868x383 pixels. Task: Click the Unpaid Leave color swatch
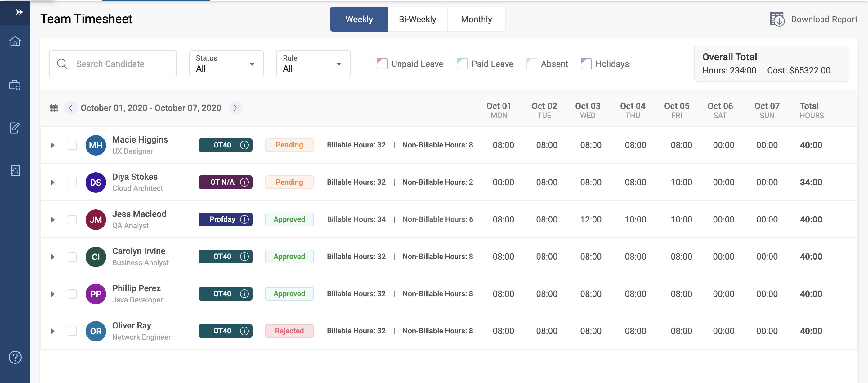tap(382, 64)
